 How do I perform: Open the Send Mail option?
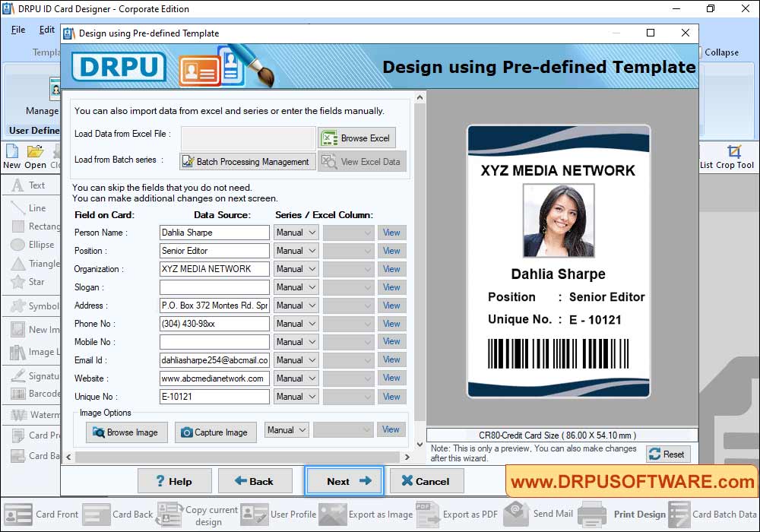[x=538, y=514]
